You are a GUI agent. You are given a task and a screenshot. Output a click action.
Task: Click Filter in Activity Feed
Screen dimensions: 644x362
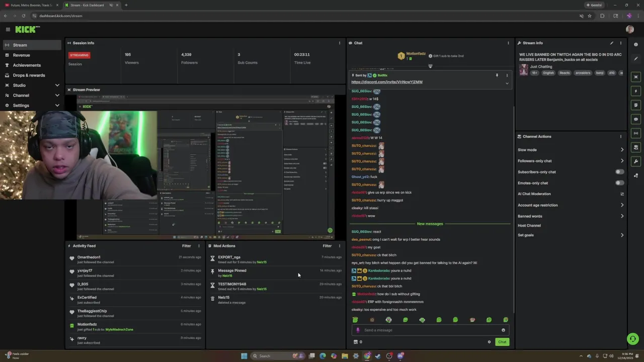[187, 246]
